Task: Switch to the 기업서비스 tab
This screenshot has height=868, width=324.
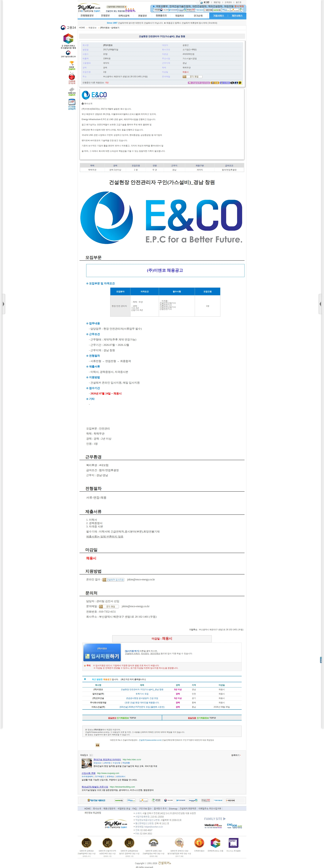Action: coord(219,16)
